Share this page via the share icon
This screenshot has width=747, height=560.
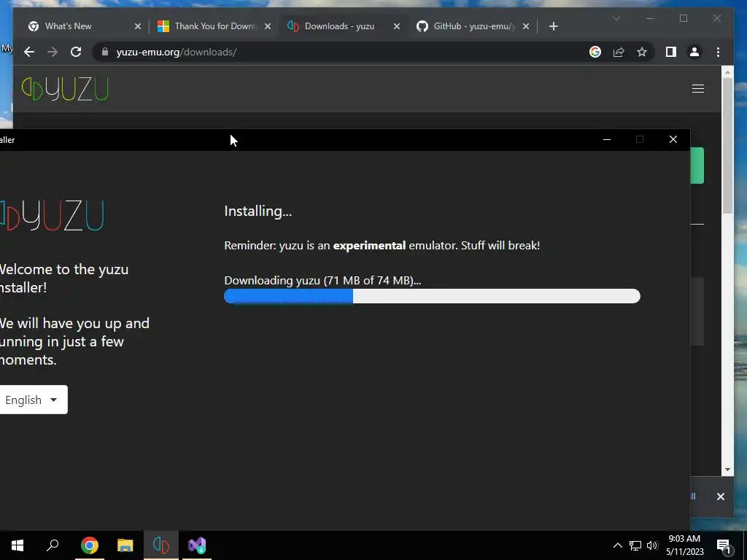(619, 52)
